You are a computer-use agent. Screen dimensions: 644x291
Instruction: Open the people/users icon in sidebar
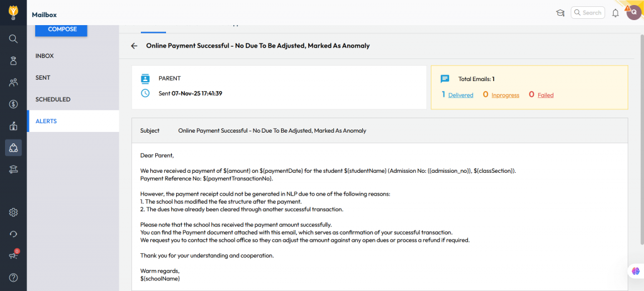13,82
